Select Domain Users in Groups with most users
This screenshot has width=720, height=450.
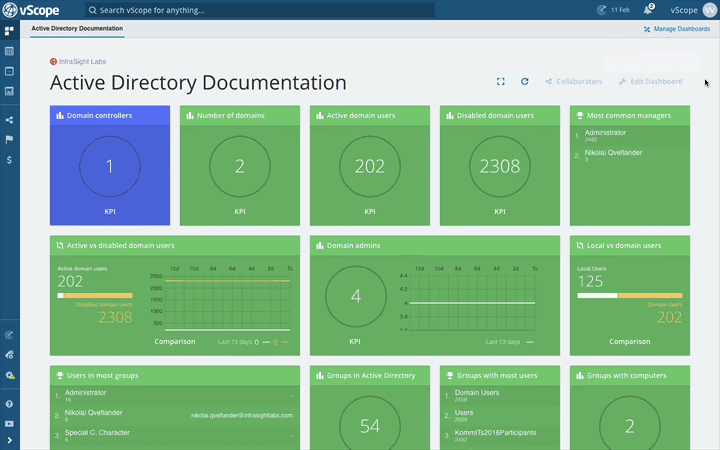(x=500, y=395)
